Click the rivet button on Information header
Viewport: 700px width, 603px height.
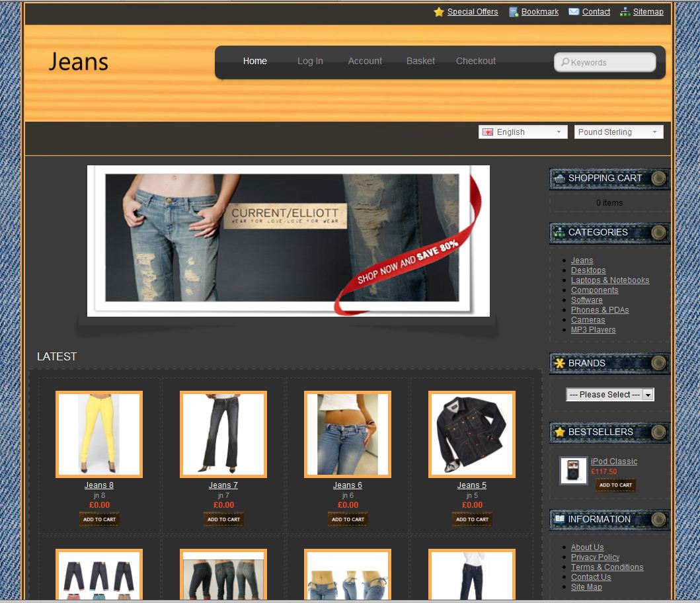point(658,519)
